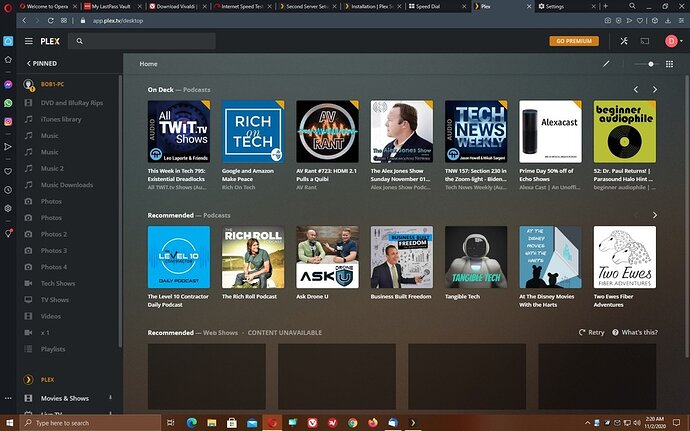Image resolution: width=690 pixels, height=431 pixels.
Task: Collapse the PINNED sidebar section
Action: click(42, 63)
